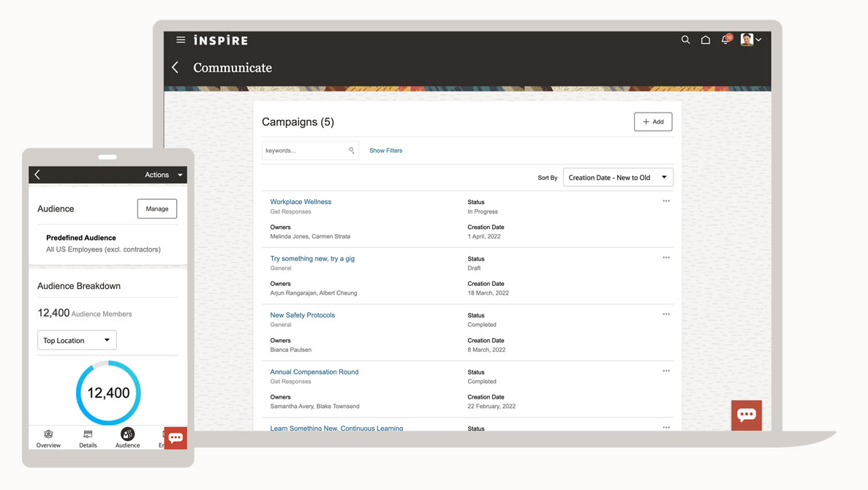Click the keywords search field

(305, 151)
